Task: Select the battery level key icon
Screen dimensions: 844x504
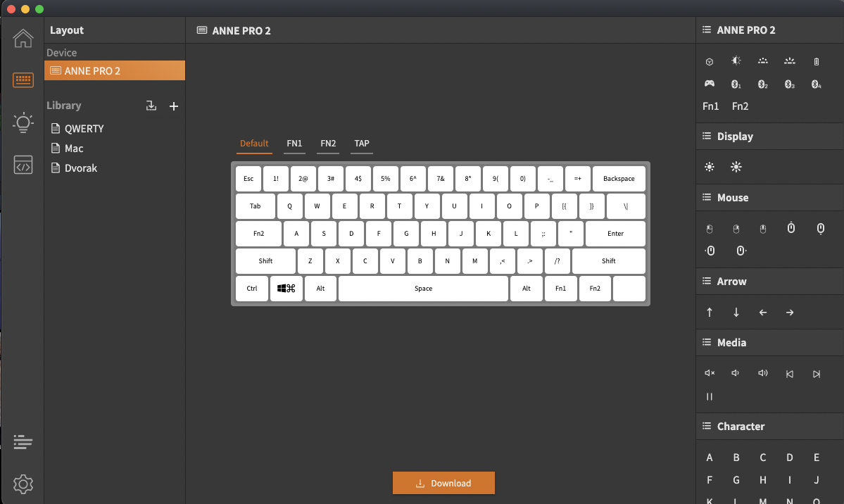Action: [x=817, y=61]
